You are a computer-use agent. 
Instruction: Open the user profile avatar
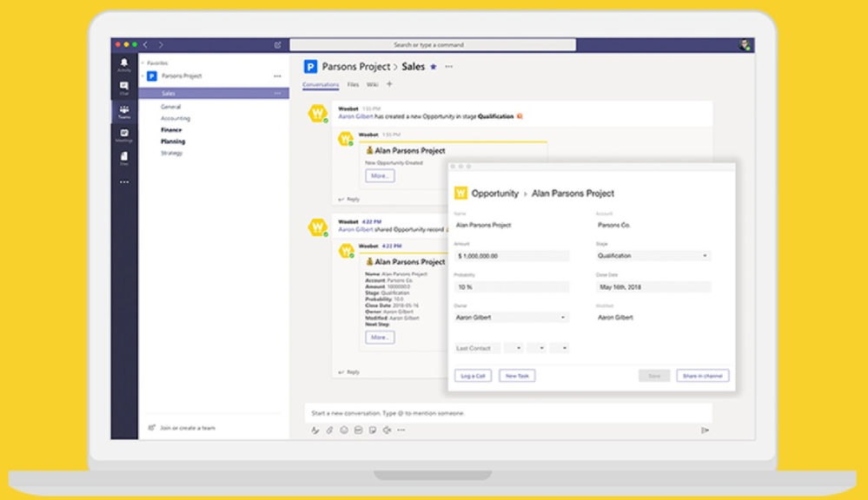click(745, 45)
